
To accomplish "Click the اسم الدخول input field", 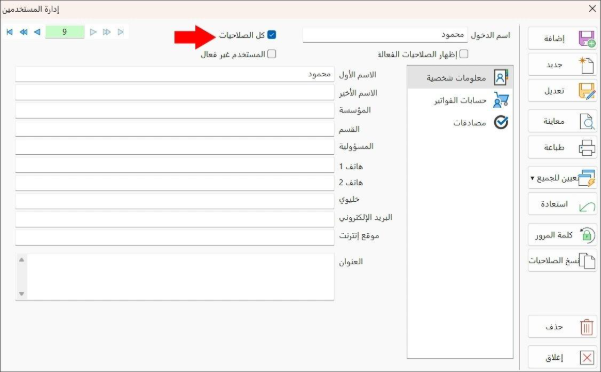I will 385,35.
